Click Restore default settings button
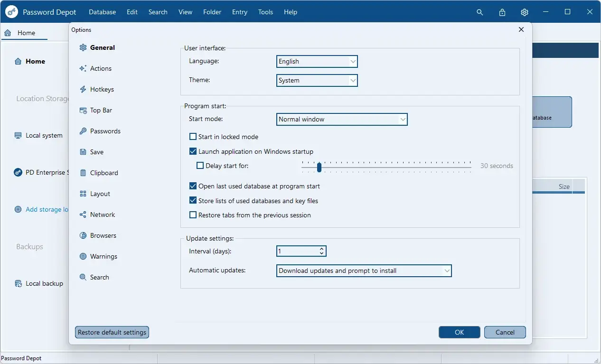 click(x=112, y=332)
